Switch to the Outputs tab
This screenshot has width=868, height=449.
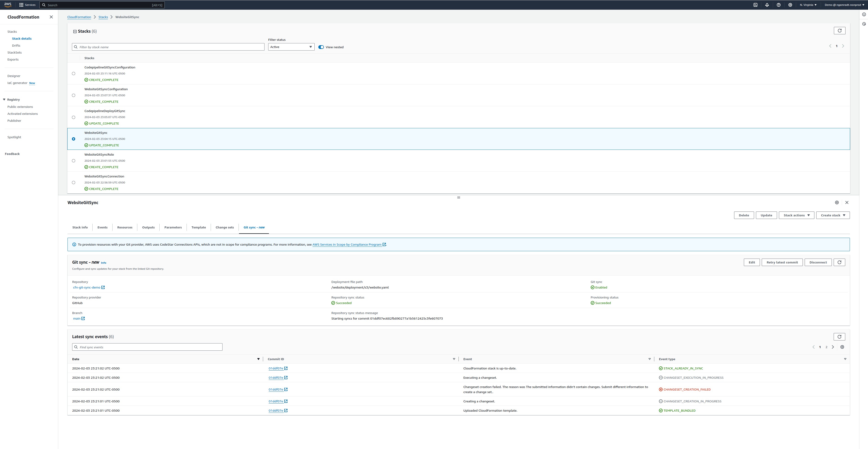point(148,227)
